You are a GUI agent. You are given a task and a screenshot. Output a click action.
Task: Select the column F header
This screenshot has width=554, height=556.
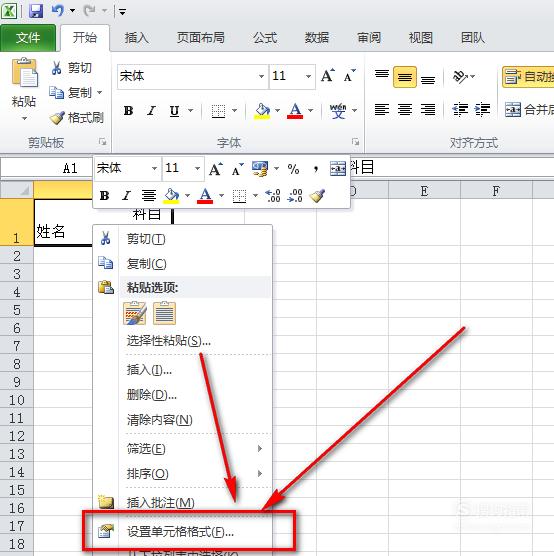point(496,191)
